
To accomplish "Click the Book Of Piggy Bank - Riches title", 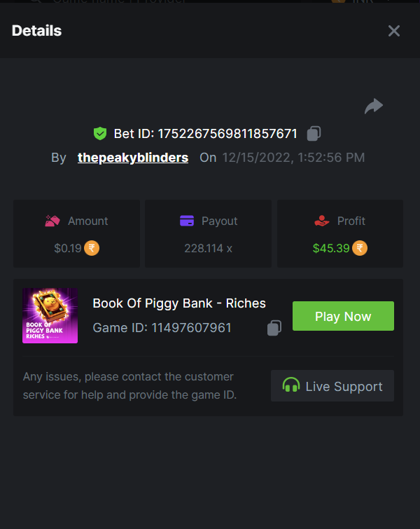I will [179, 303].
